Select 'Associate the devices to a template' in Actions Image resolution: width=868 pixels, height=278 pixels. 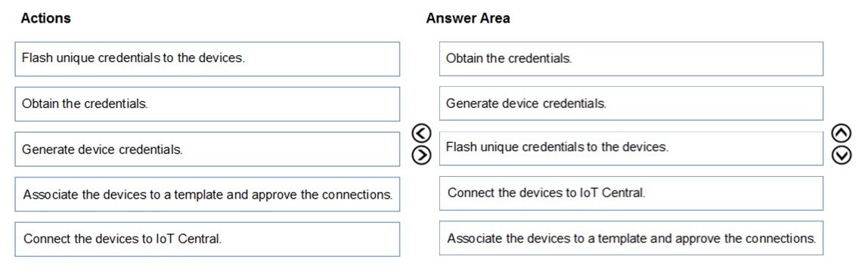pyautogui.click(x=207, y=195)
